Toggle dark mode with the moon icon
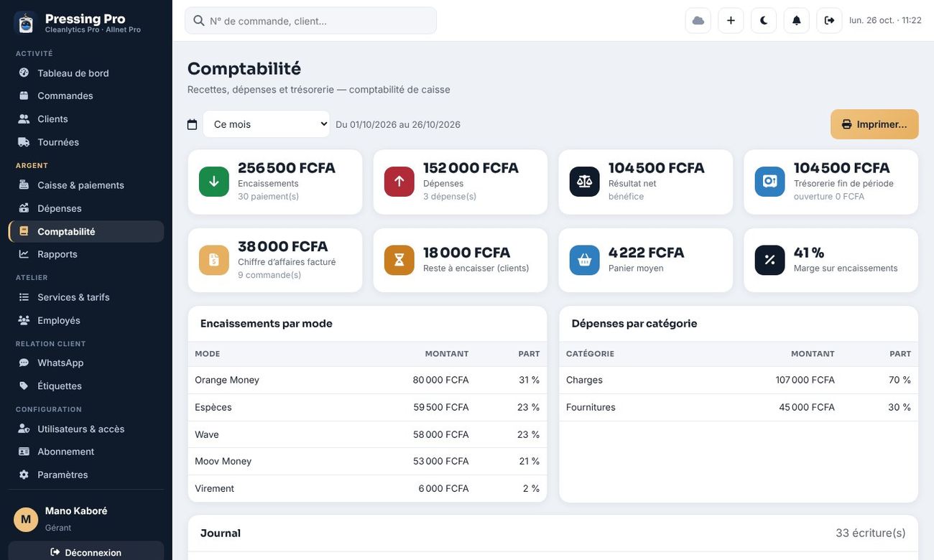 point(764,20)
